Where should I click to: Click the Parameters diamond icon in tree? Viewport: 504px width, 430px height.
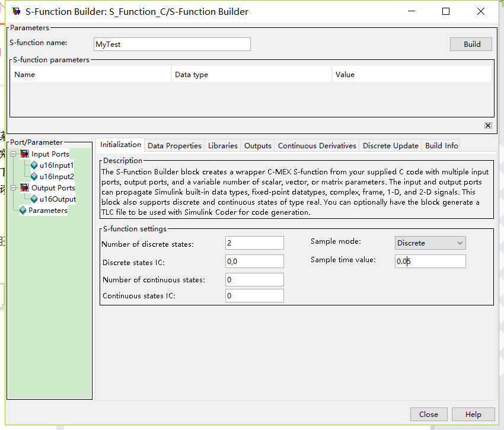click(23, 211)
